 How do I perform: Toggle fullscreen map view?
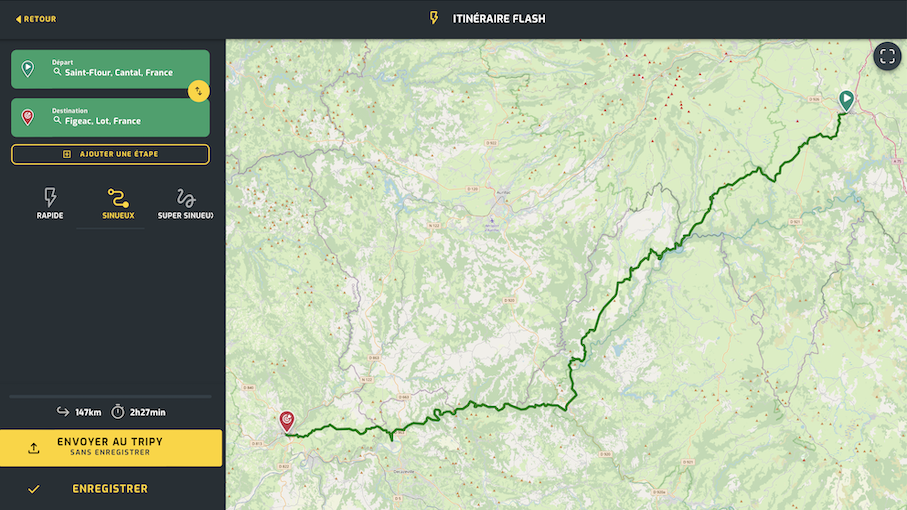(x=886, y=56)
